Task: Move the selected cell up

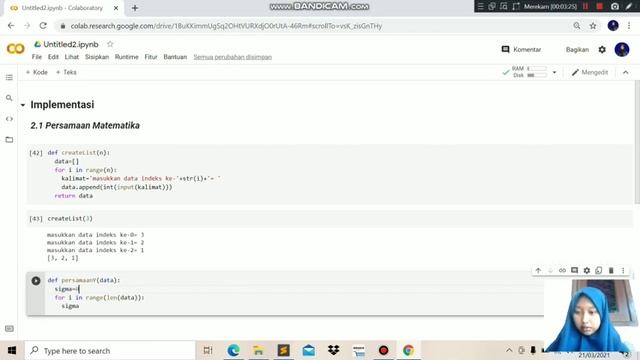Action: [x=538, y=270]
